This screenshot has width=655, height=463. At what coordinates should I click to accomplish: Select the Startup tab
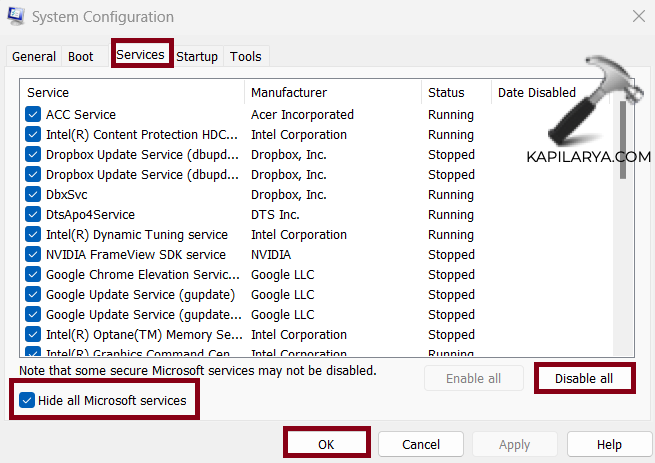197,57
